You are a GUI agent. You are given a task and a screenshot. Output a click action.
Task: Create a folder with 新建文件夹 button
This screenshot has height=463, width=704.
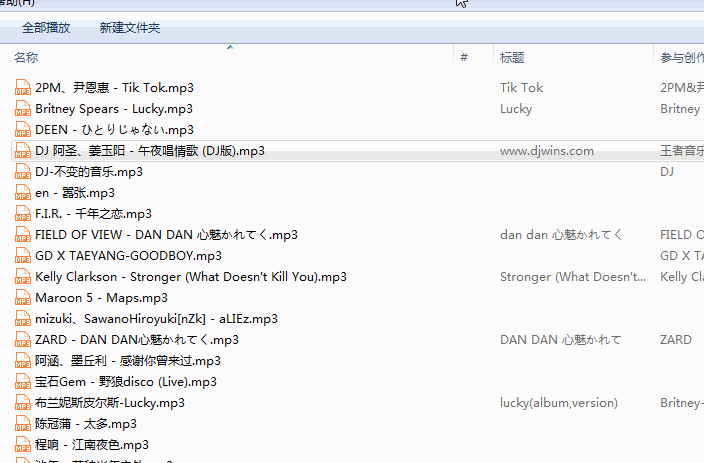130,28
